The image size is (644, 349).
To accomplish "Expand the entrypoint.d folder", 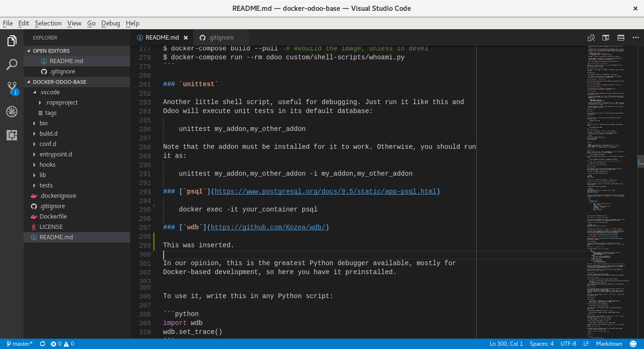I will pos(77,154).
